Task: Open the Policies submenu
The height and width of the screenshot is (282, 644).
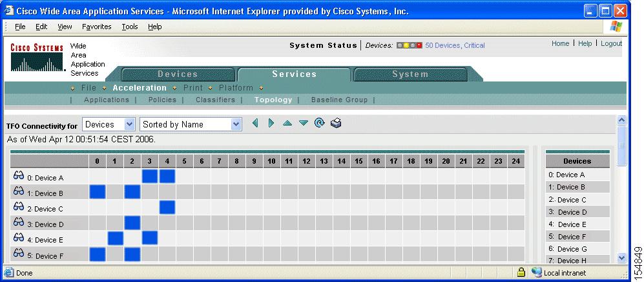Action: pos(162,100)
